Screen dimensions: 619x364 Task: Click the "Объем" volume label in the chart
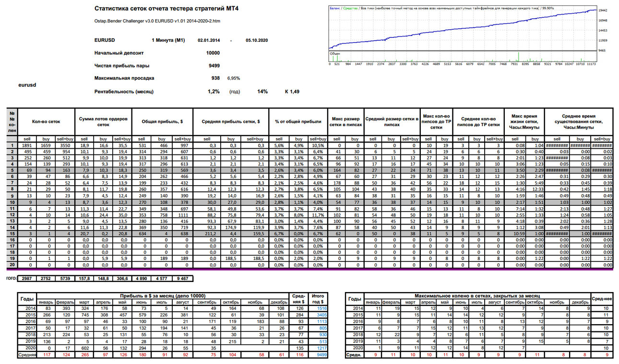coord(334,53)
